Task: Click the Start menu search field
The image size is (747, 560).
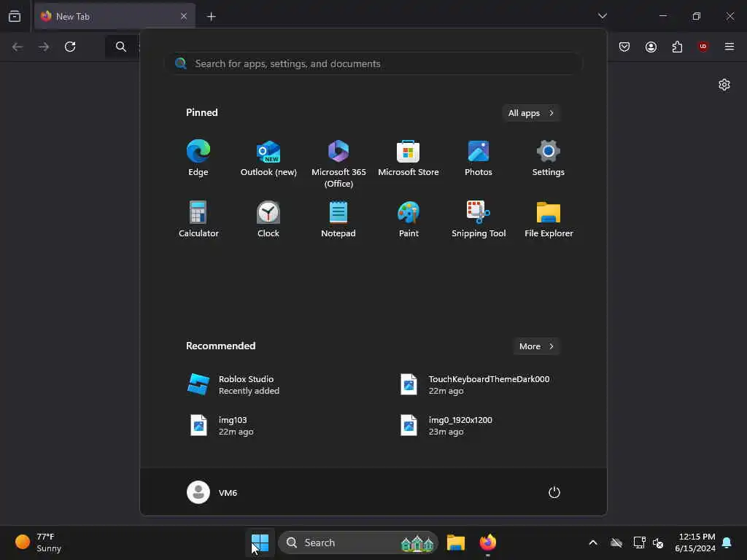Action: tap(374, 63)
